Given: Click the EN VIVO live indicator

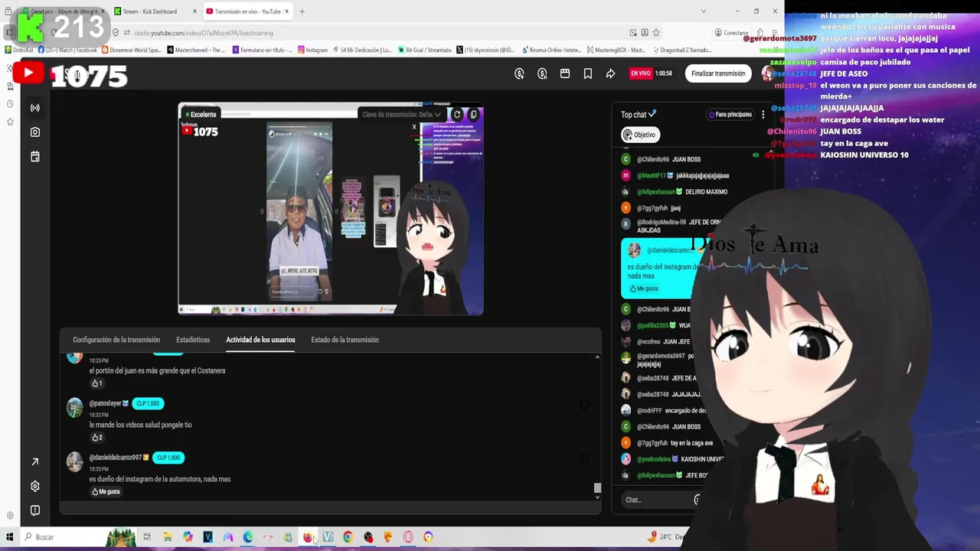Looking at the screenshot, I should [x=640, y=73].
